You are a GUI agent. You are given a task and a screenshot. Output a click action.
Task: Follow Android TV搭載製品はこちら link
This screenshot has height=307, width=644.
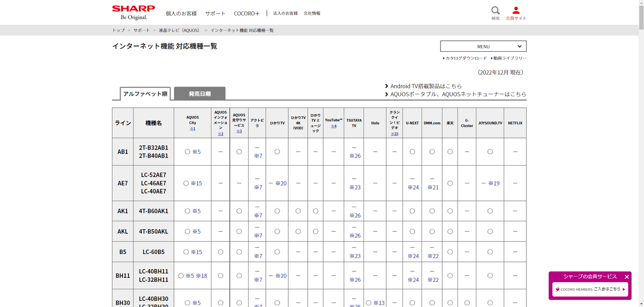(426, 86)
